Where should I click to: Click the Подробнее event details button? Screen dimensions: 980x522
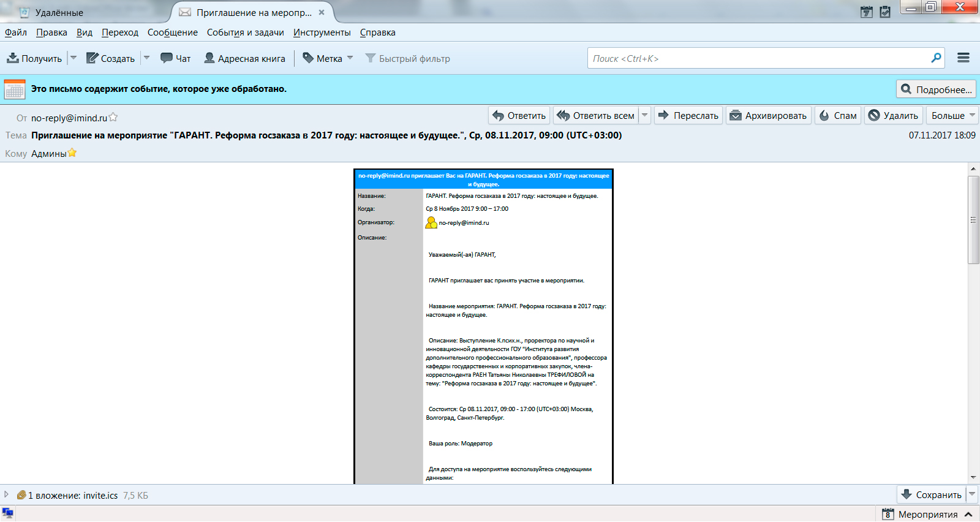click(x=936, y=89)
